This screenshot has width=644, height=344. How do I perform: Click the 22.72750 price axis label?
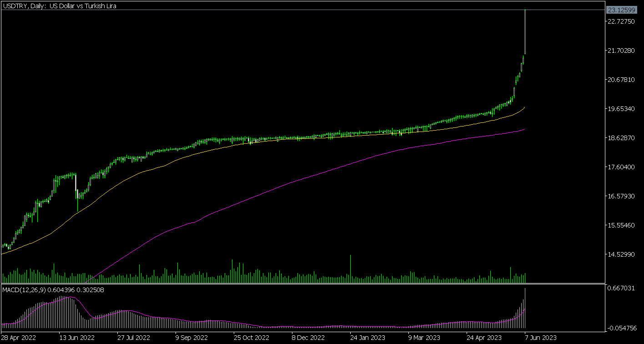[x=620, y=21]
